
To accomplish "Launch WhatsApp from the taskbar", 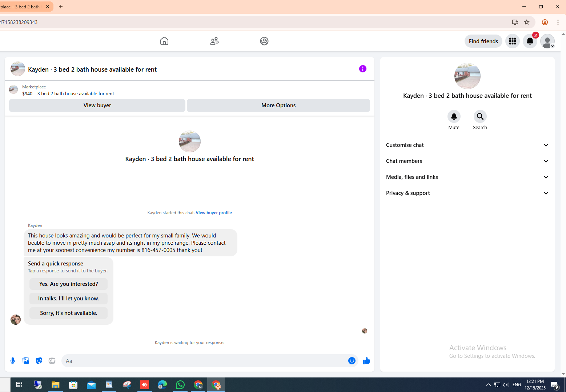I will click(180, 385).
